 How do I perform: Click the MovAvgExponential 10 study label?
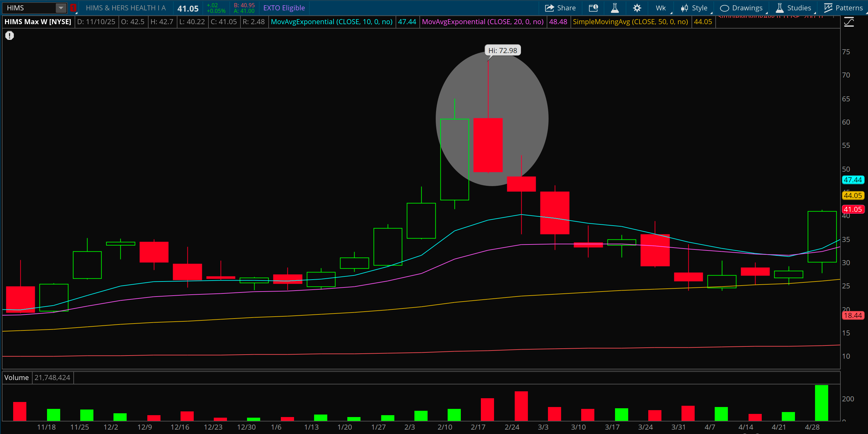tap(332, 22)
